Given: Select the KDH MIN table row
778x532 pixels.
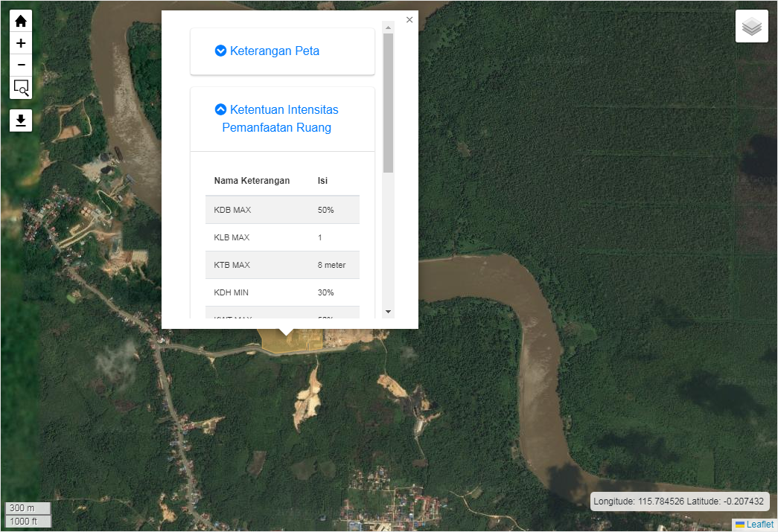Looking at the screenshot, I should [282, 292].
